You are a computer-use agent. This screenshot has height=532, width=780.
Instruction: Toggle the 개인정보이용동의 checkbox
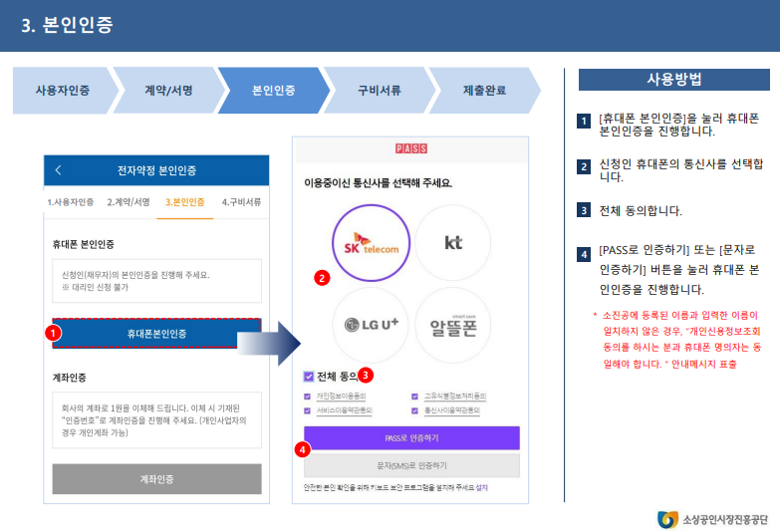pos(308,397)
